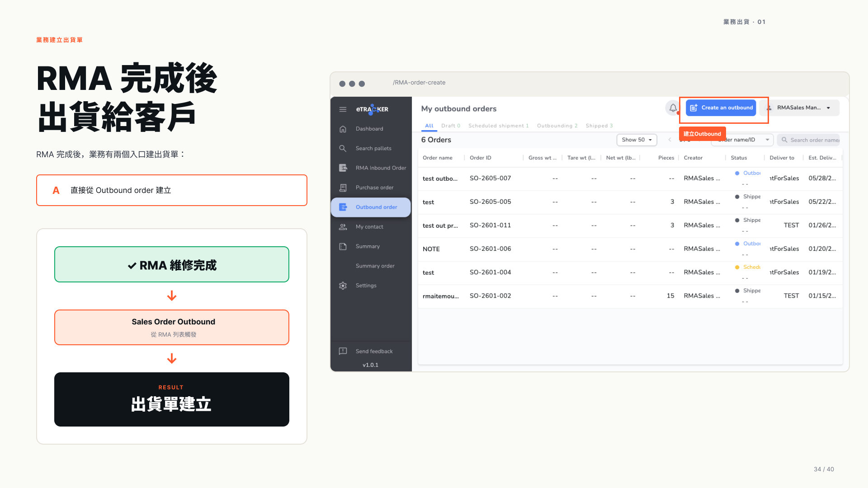
Task: Click order name 'NOTE'
Action: pos(431,249)
